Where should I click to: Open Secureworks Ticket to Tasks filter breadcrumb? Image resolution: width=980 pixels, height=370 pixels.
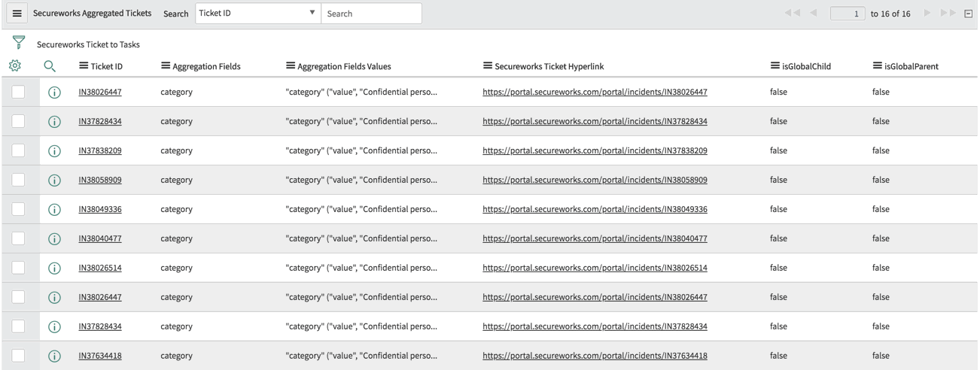pyautogui.click(x=88, y=44)
